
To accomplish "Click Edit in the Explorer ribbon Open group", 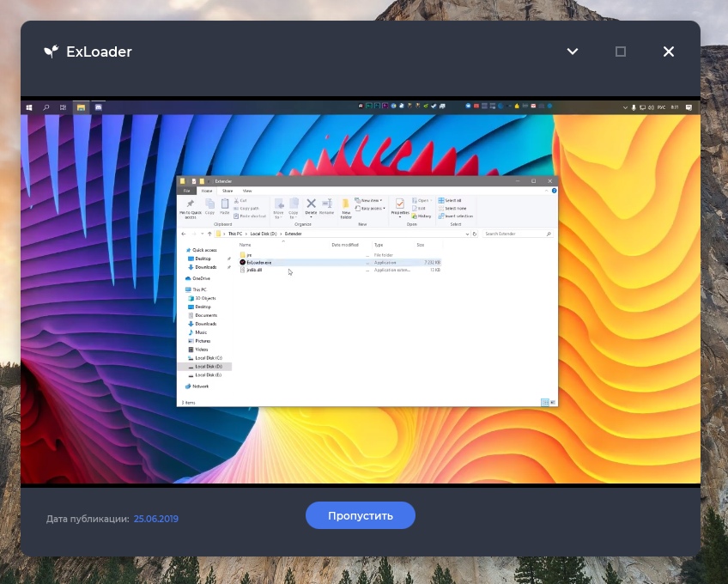I will (419, 209).
